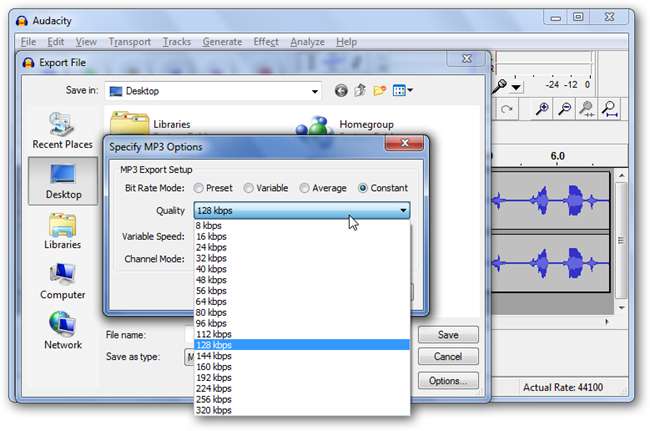Click the Zoom In magnifier icon
The height and width of the screenshot is (431, 650).
542,109
